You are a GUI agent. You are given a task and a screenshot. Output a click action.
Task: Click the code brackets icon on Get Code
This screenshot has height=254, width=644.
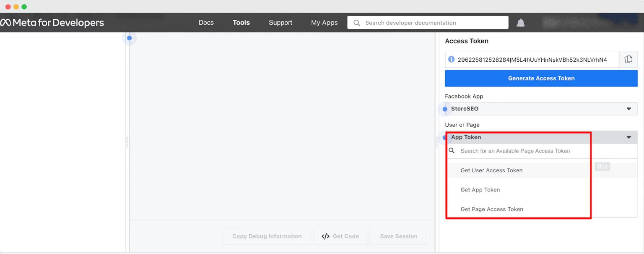tap(325, 236)
